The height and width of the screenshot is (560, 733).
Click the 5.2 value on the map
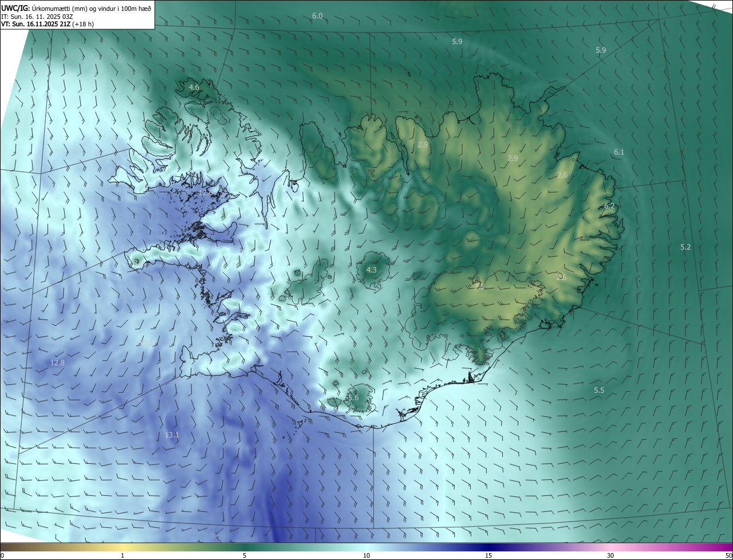point(685,247)
